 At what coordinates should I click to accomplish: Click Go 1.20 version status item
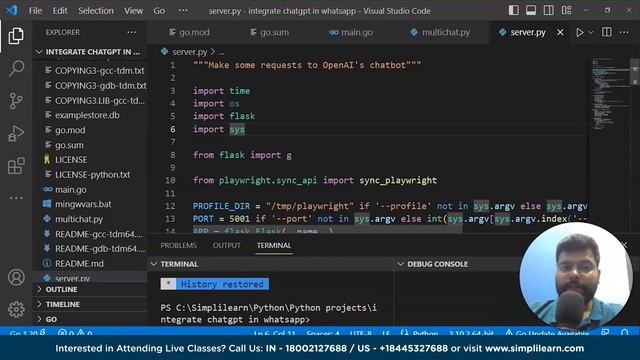coord(27,333)
